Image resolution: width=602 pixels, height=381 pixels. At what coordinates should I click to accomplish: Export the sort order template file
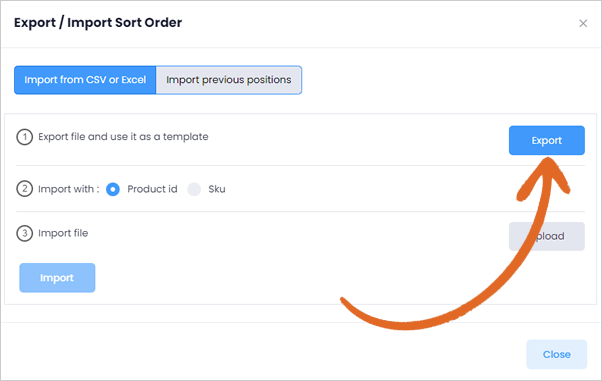click(547, 141)
